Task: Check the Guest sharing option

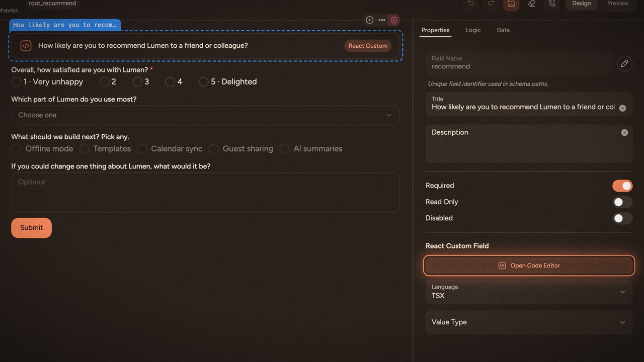Action: (x=214, y=149)
